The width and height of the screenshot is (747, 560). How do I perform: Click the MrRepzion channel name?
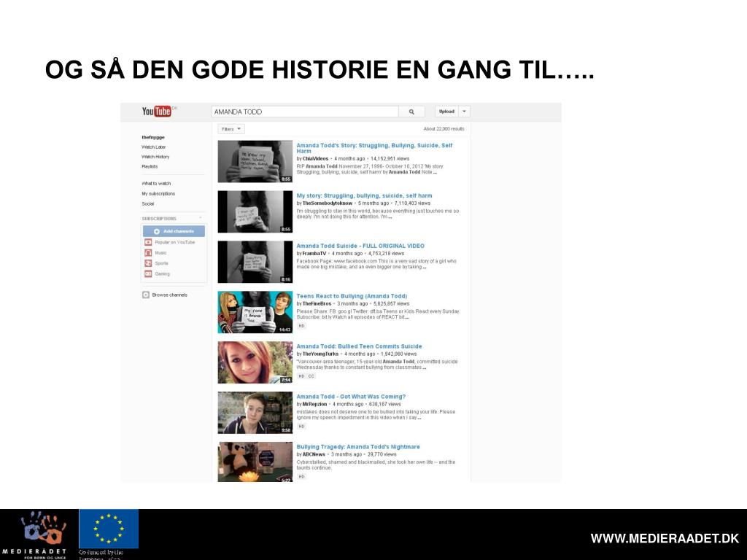(x=314, y=404)
